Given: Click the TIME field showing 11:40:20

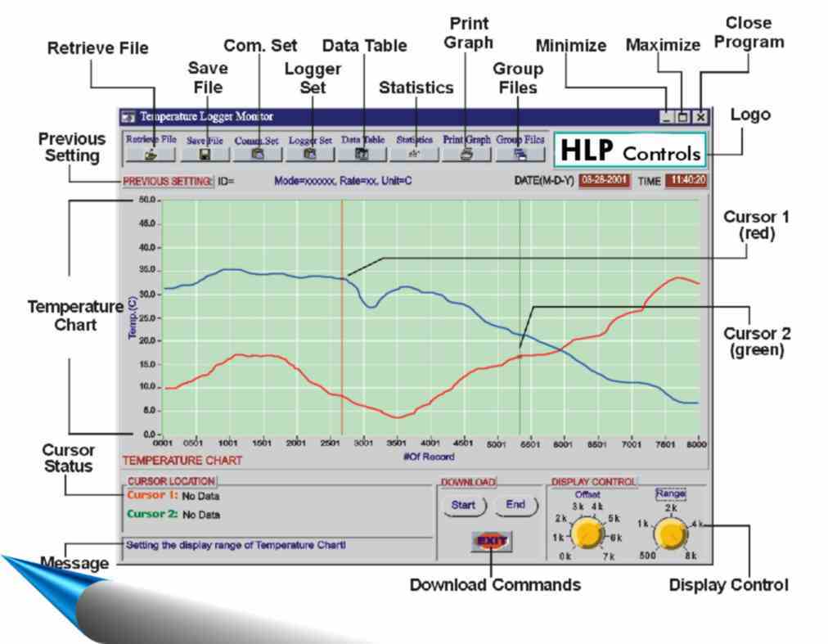Looking at the screenshot, I should tap(686, 180).
